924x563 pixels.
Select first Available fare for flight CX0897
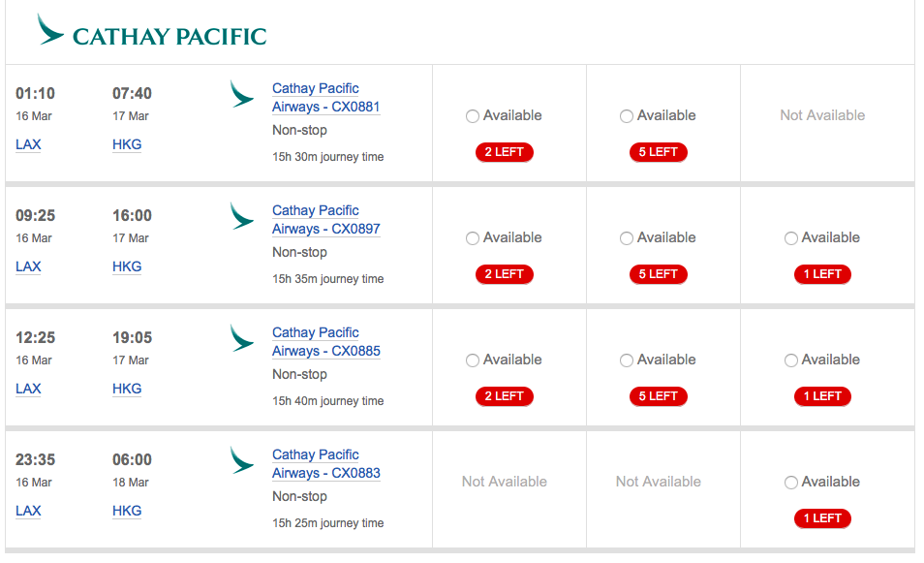[x=473, y=237]
